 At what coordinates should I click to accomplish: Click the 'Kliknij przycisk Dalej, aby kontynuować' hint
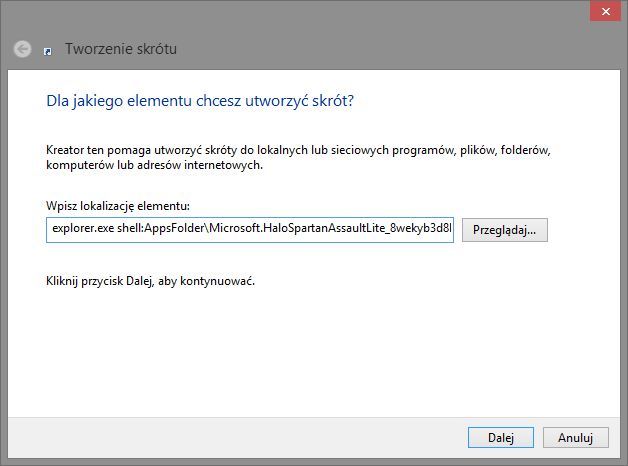click(x=150, y=281)
